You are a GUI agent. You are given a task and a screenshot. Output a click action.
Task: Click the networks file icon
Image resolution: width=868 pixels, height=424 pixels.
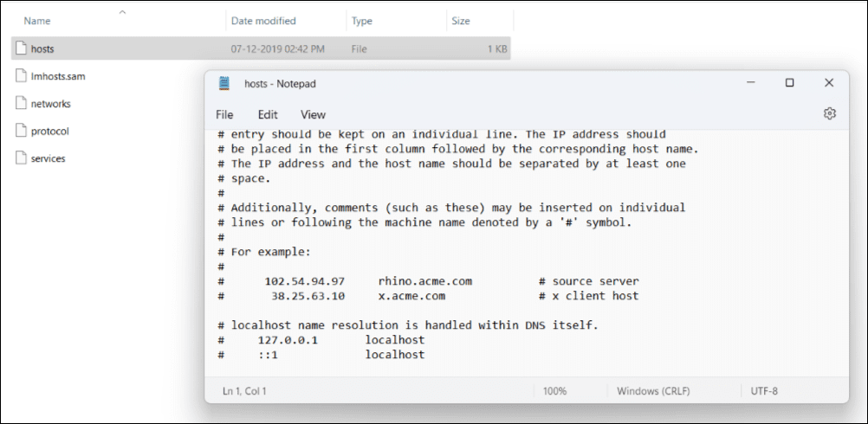coord(21,103)
